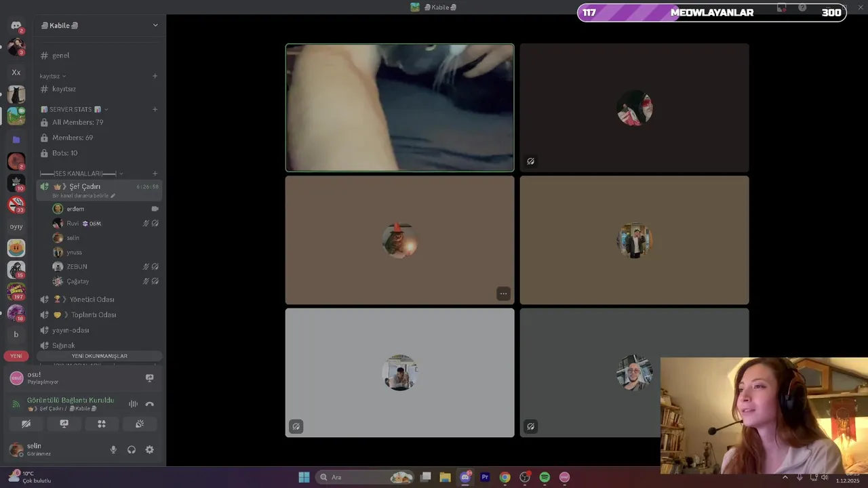Image resolution: width=868 pixels, height=488 pixels.
Task: Click the red YENİ pill button
Action: 16,356
